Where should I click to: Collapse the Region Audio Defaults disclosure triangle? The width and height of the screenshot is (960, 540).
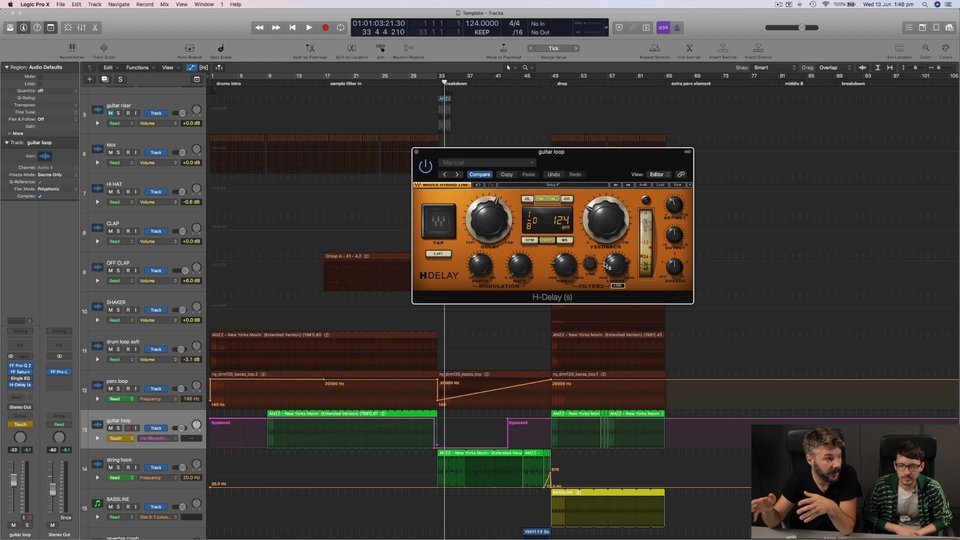7,67
